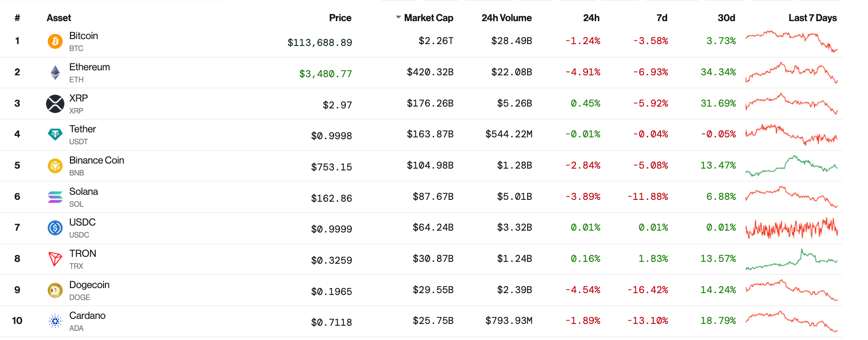The image size is (868, 340).
Task: Click the USDC logo icon
Action: coord(55,228)
